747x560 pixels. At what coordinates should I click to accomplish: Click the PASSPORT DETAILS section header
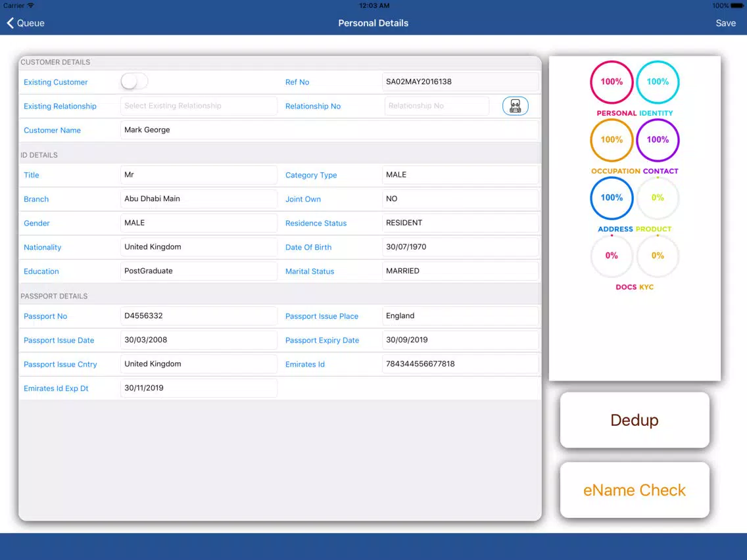pos(54,296)
